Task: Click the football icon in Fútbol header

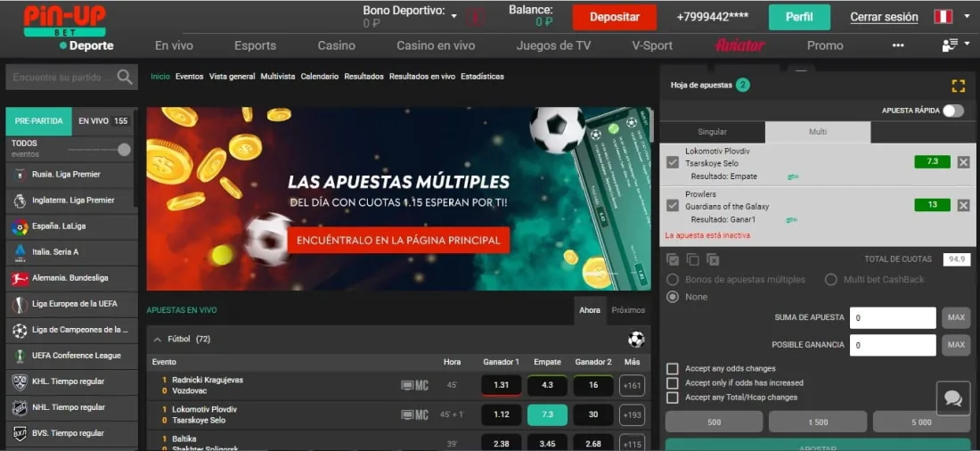Action: click(636, 340)
